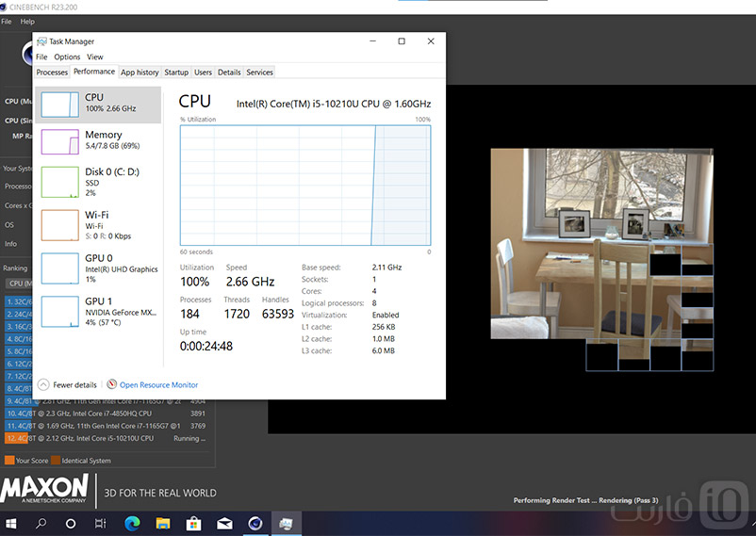
Task: Open Task Manager File menu
Action: [x=41, y=57]
